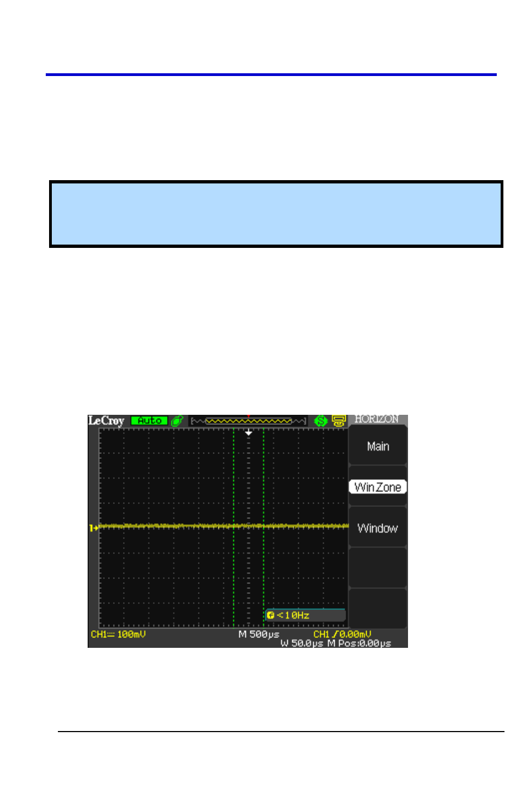The width and height of the screenshot is (526, 812).
Task: Click the W 50.0µs window timebase readout
Action: 302,643
